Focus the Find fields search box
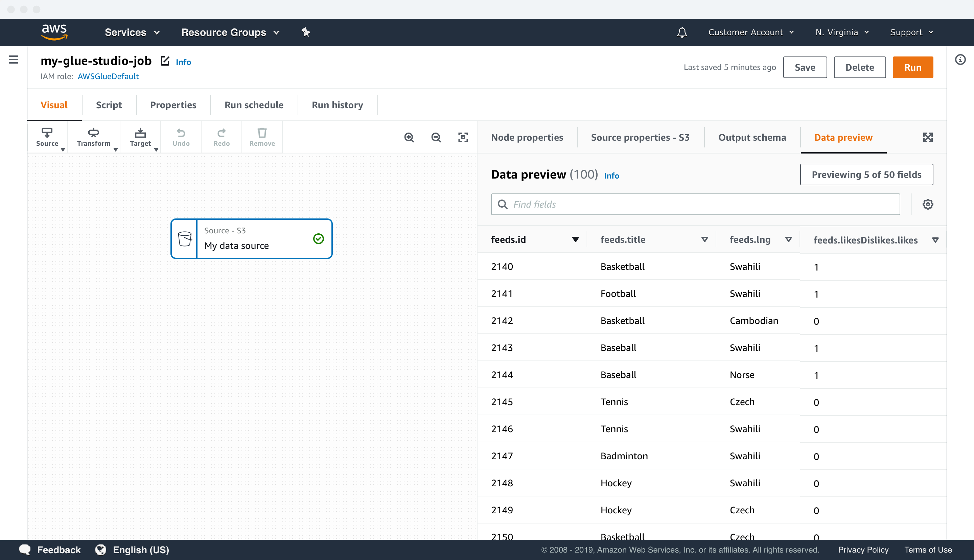Image resolution: width=974 pixels, height=560 pixels. [695, 204]
